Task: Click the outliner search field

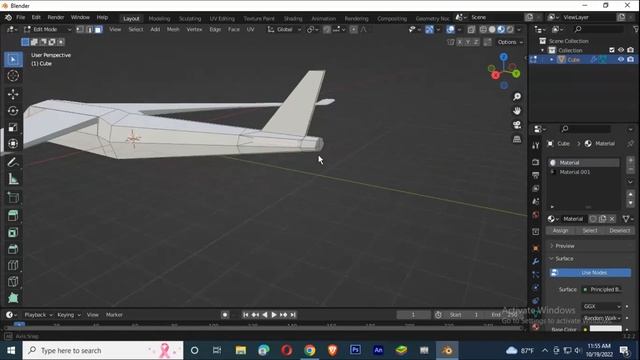Action: [599, 29]
